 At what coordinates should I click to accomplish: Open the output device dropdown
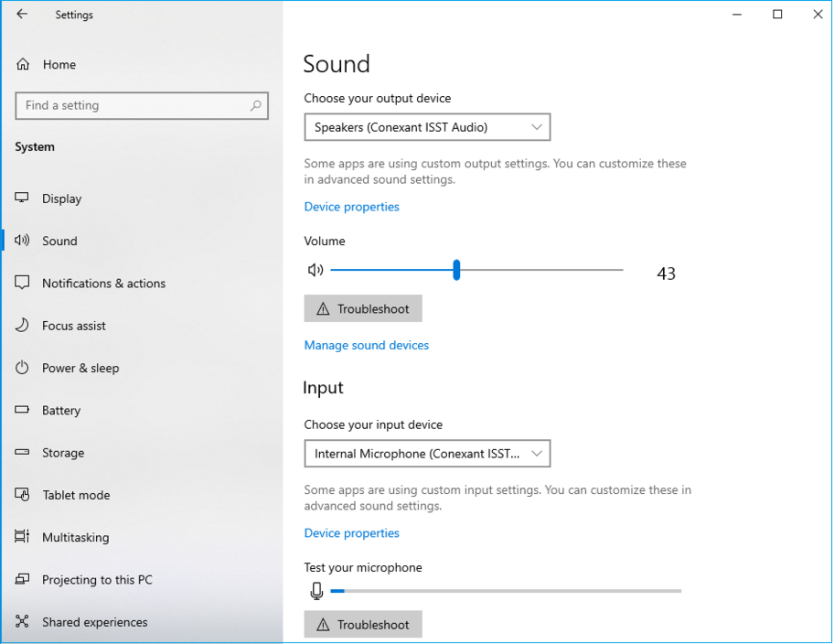(x=427, y=127)
